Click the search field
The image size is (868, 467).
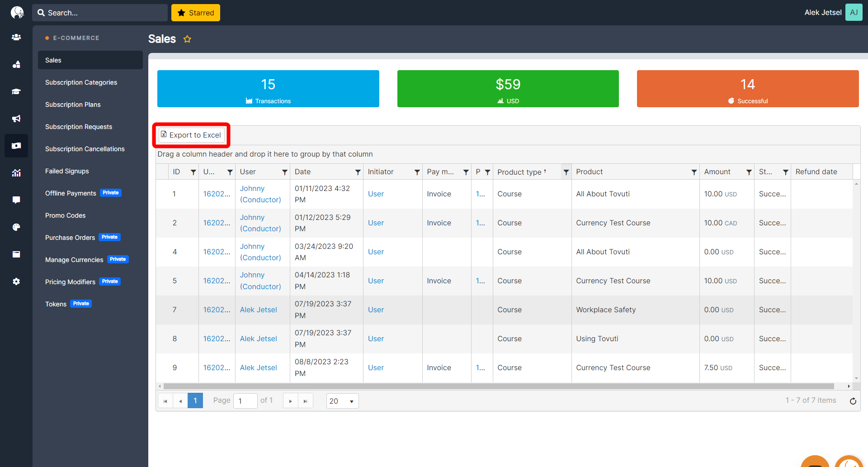[100, 13]
